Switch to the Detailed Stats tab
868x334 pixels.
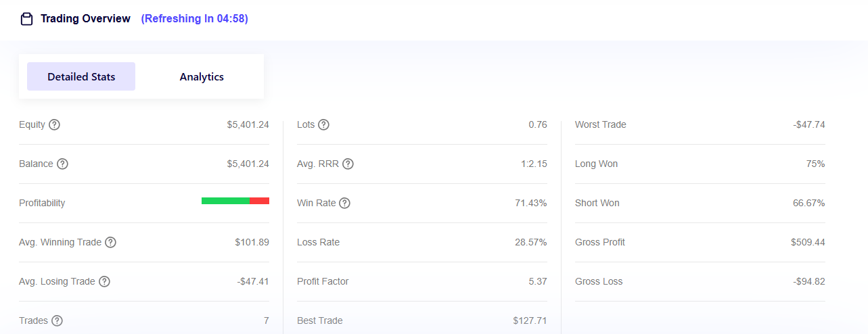tap(81, 76)
